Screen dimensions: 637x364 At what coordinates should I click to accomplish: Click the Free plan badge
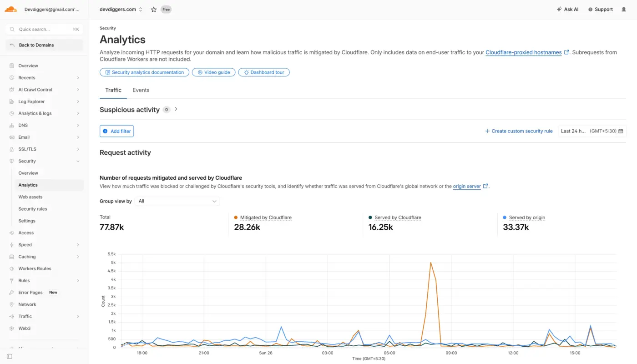(x=166, y=10)
